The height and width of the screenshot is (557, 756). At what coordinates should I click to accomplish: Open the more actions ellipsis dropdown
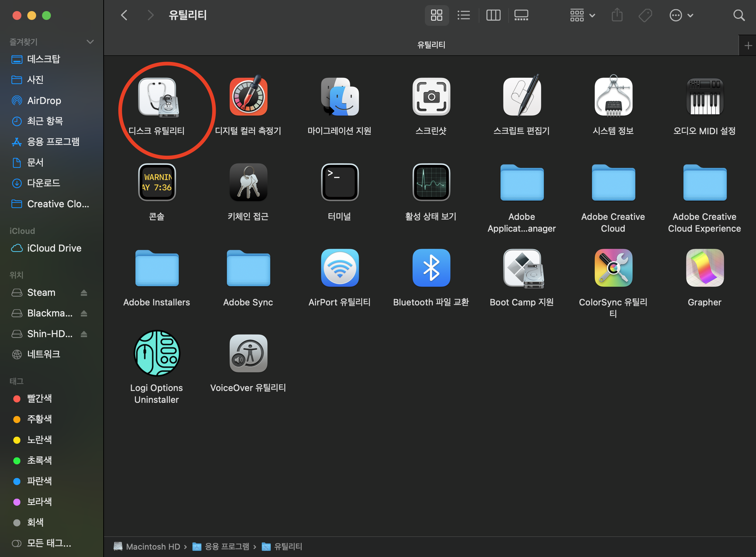(x=681, y=15)
